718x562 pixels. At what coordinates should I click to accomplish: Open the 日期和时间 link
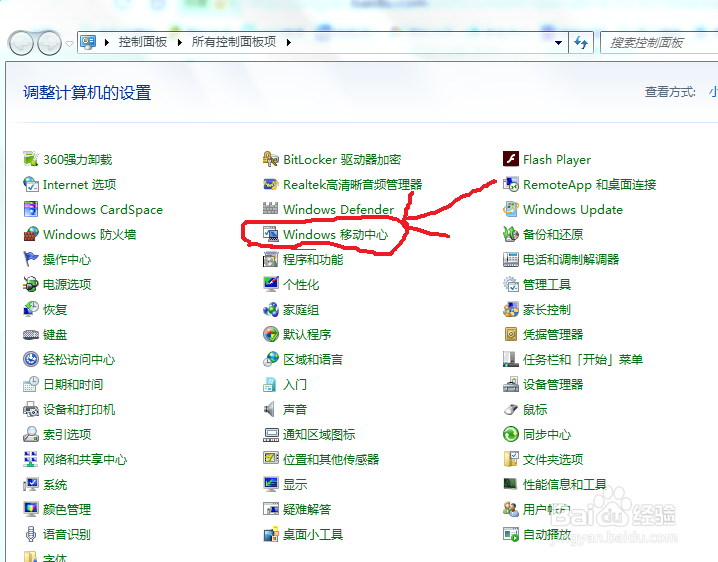pos(73,384)
